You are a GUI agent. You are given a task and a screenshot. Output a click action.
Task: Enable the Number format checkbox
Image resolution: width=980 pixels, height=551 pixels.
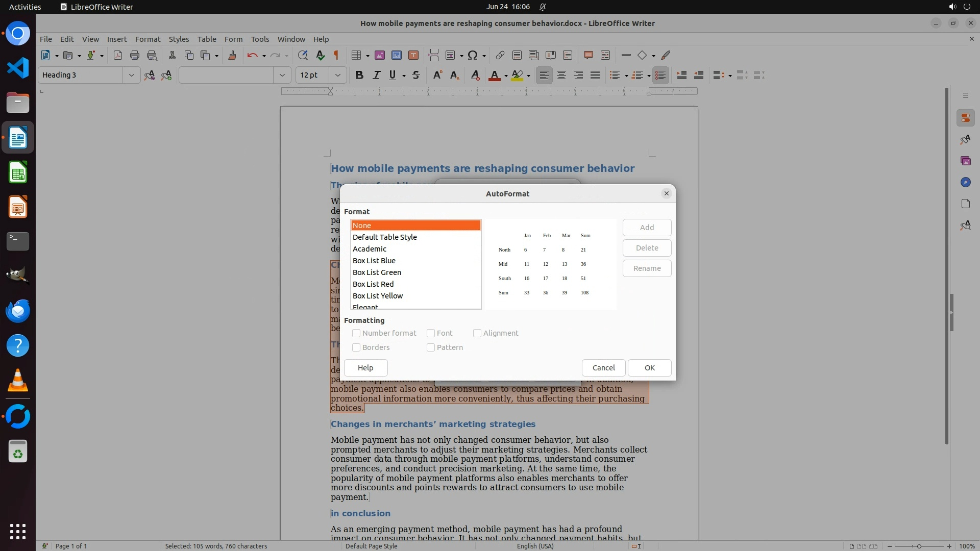click(356, 333)
